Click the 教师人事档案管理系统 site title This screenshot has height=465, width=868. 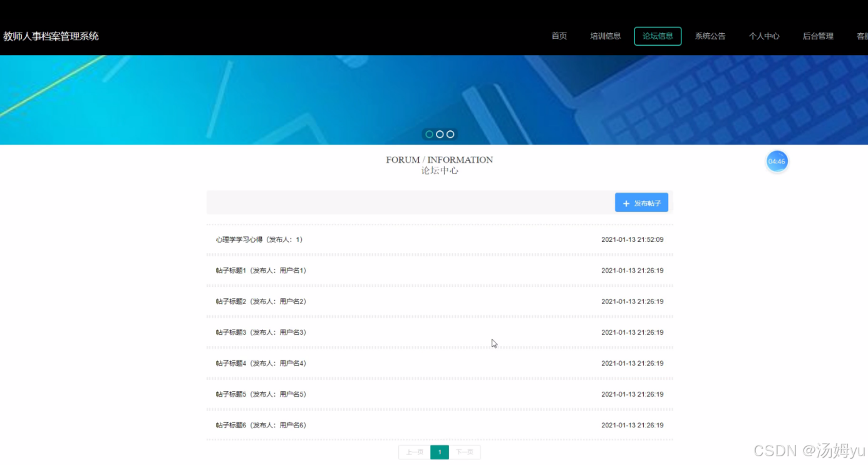pyautogui.click(x=51, y=36)
